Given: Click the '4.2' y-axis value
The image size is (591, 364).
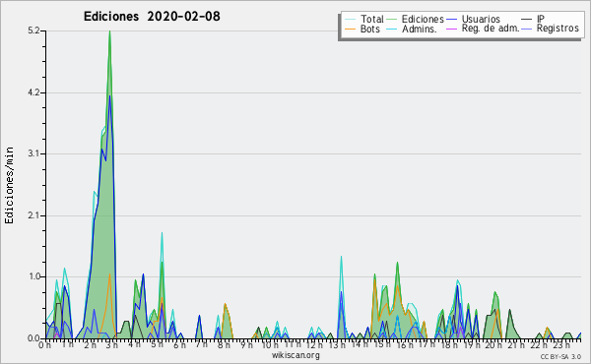Looking at the screenshot, I should (33, 92).
